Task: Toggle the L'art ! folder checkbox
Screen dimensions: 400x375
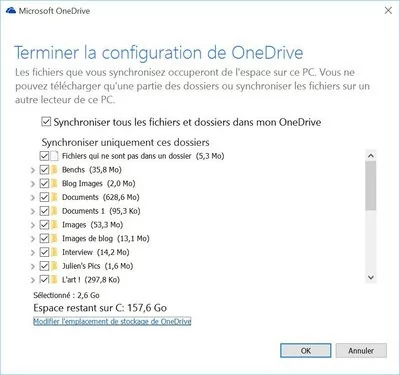Action: click(x=44, y=279)
